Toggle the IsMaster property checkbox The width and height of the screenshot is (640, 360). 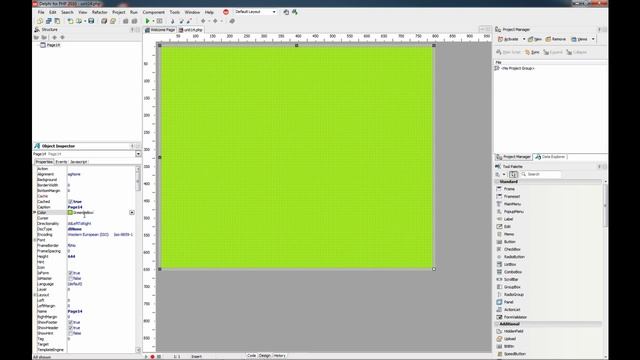[70, 278]
